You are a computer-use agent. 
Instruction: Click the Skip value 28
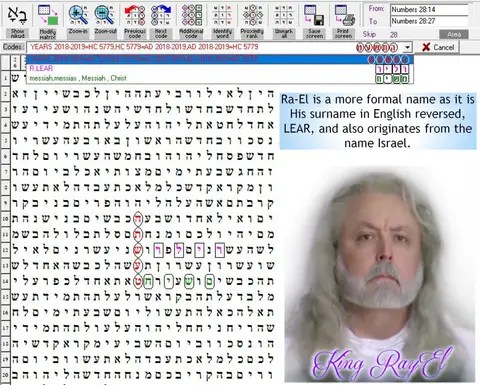(394, 34)
